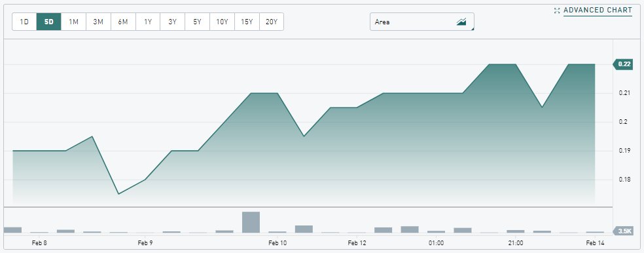The image size is (644, 253).
Task: Click the tallest volume bar before Feb 10
Action: [x=251, y=222]
